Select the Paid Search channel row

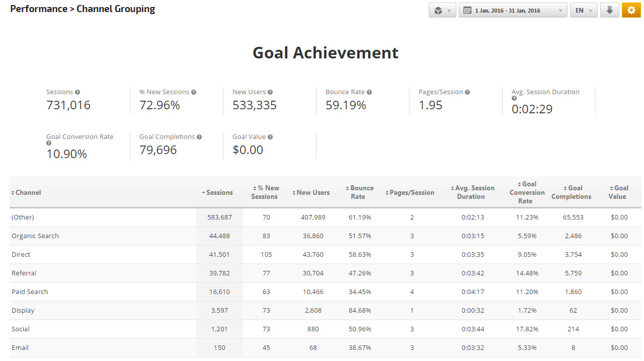pyautogui.click(x=30, y=292)
